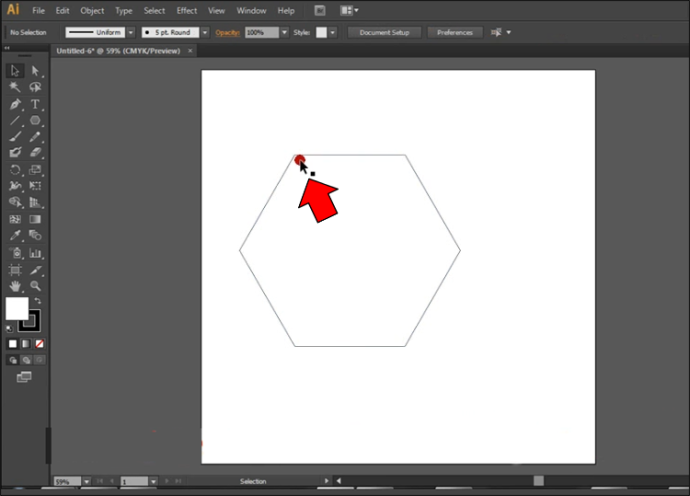Click the Preferences button

[455, 33]
